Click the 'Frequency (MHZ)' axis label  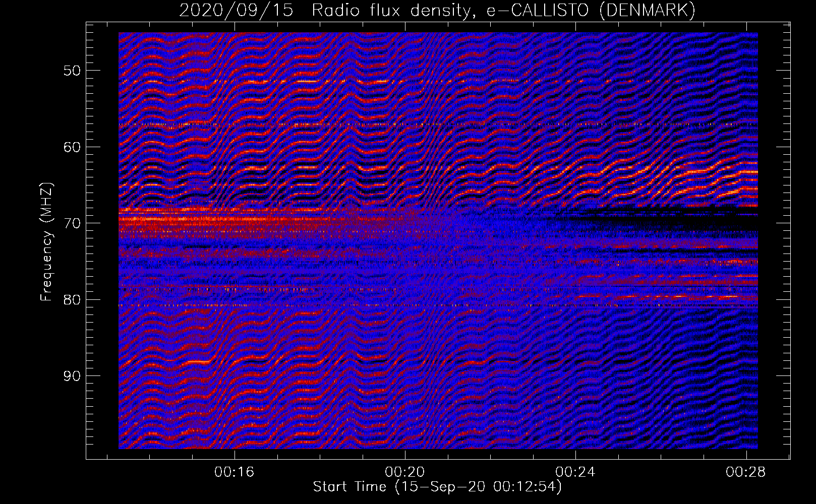click(46, 242)
